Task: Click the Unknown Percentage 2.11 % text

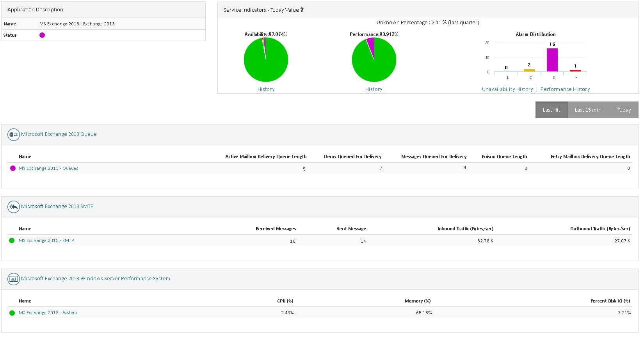Action: (x=428, y=23)
